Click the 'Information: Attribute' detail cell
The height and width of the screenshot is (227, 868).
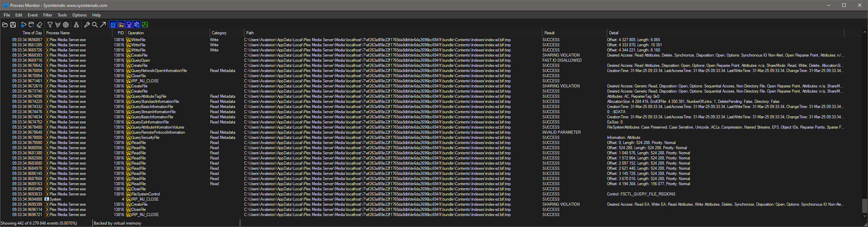pos(623,138)
